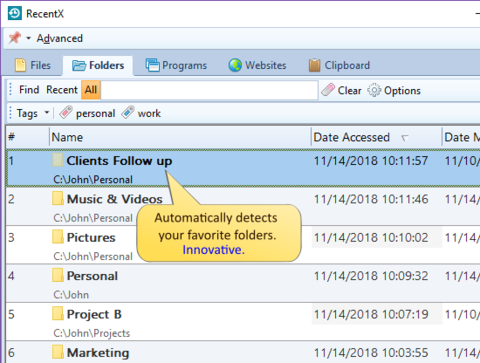480x363 pixels.
Task: Open the Advanced menu
Action: click(60, 38)
